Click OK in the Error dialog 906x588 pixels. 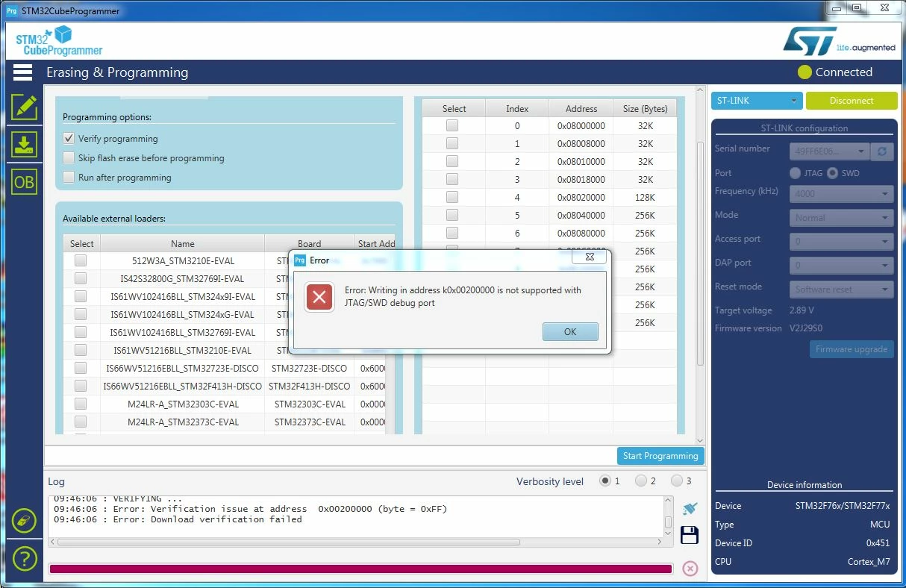coord(570,332)
